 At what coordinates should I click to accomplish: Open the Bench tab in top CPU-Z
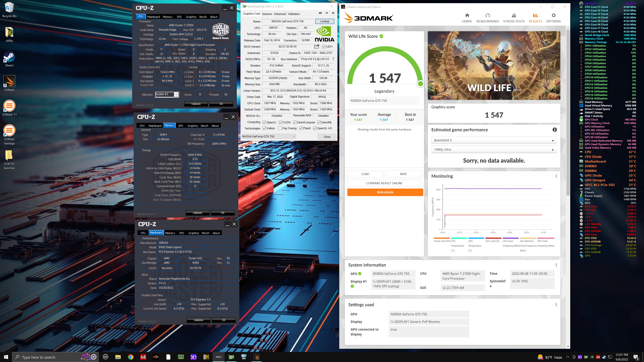pyautogui.click(x=203, y=17)
